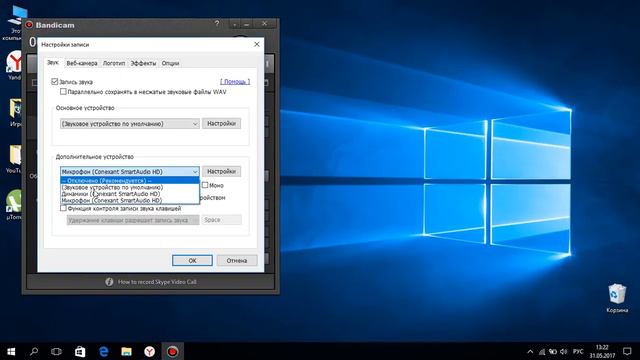Minimize the Bandicam window
The height and width of the screenshot is (360, 640).
click(247, 24)
